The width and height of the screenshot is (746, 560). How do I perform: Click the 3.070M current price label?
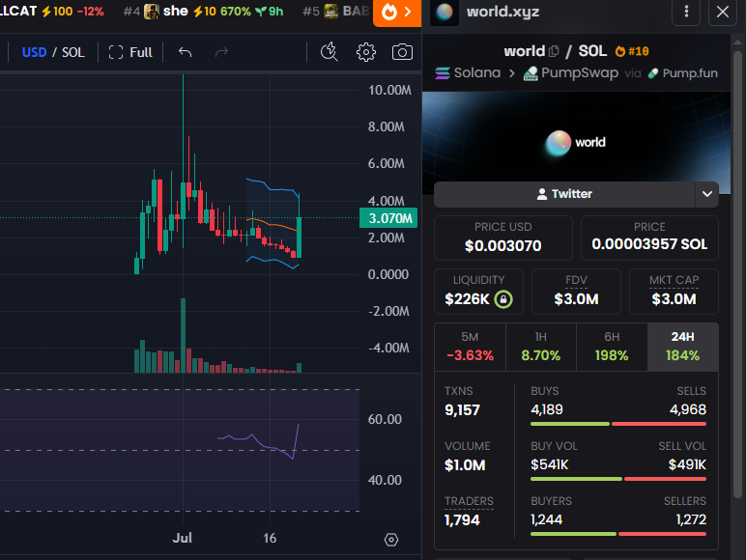(x=388, y=218)
